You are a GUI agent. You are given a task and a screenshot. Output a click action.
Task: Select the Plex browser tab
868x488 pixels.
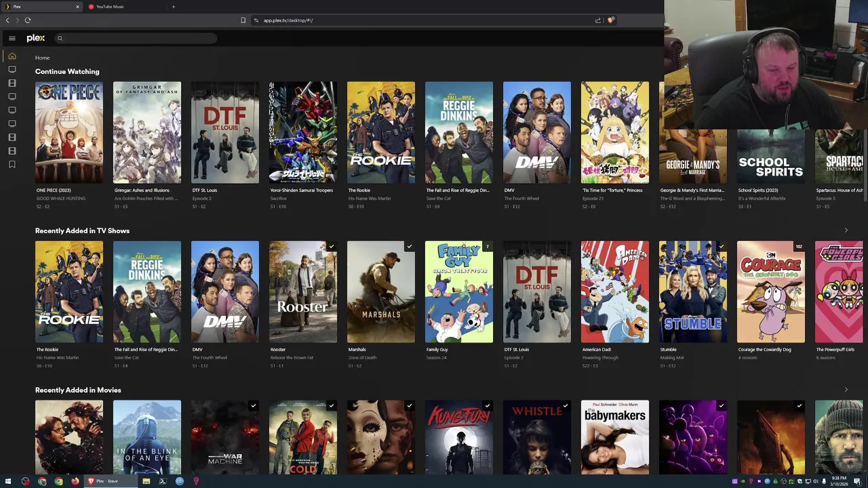coord(41,7)
